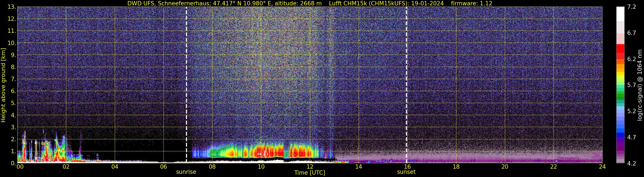This screenshot has width=644, height=177.
Task: Click the time axis tick '02'
Action: point(66,167)
